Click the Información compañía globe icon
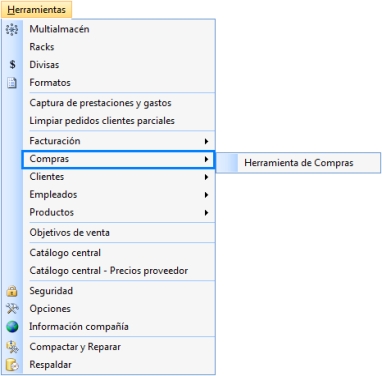Image resolution: width=382 pixels, height=376 pixels. click(12, 327)
